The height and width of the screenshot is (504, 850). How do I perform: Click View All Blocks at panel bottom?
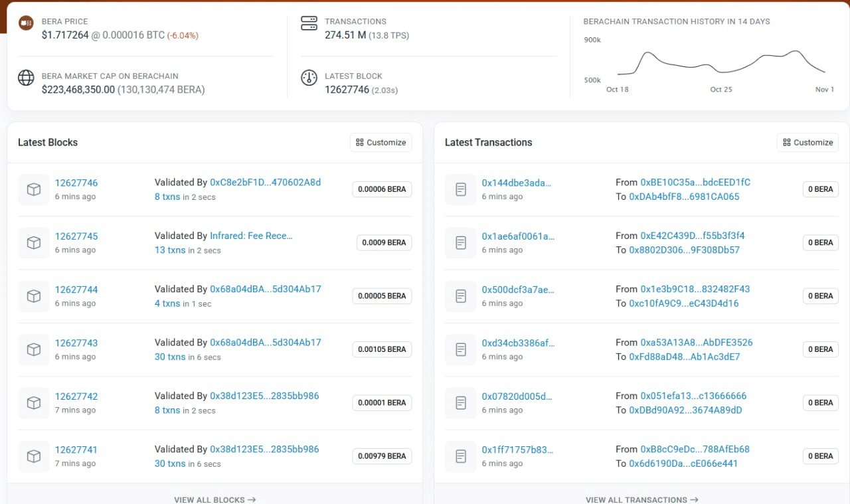(214, 499)
